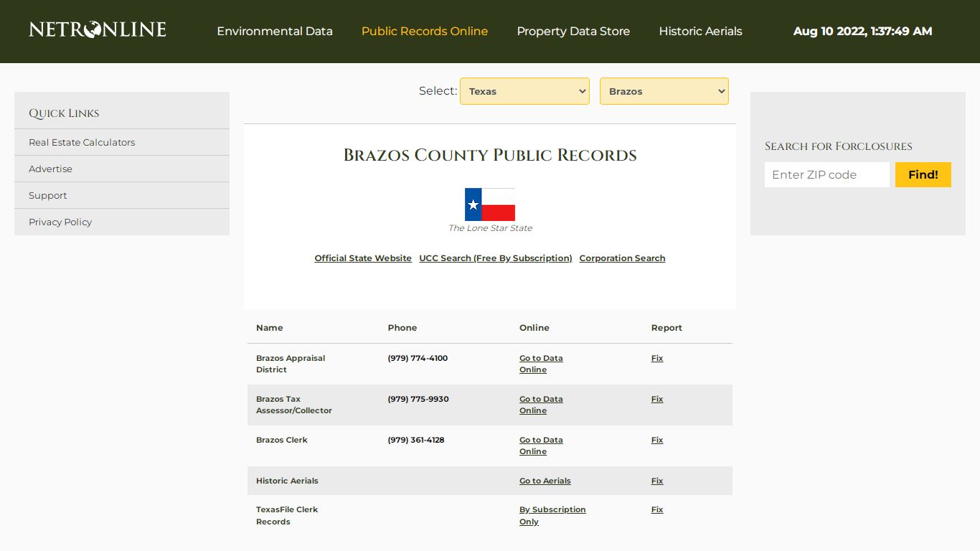Click the Phone column header

[402, 328]
